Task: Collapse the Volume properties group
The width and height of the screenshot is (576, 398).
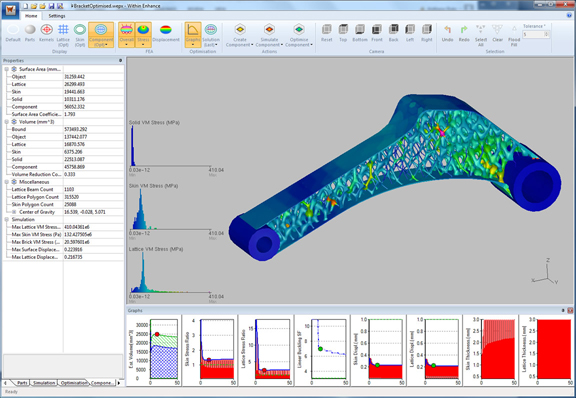Action: 7,122
